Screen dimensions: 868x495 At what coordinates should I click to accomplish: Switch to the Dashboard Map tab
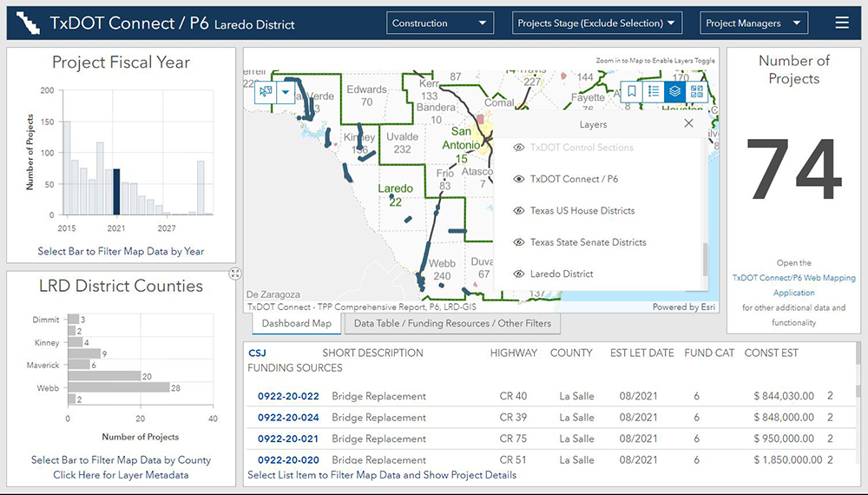297,324
